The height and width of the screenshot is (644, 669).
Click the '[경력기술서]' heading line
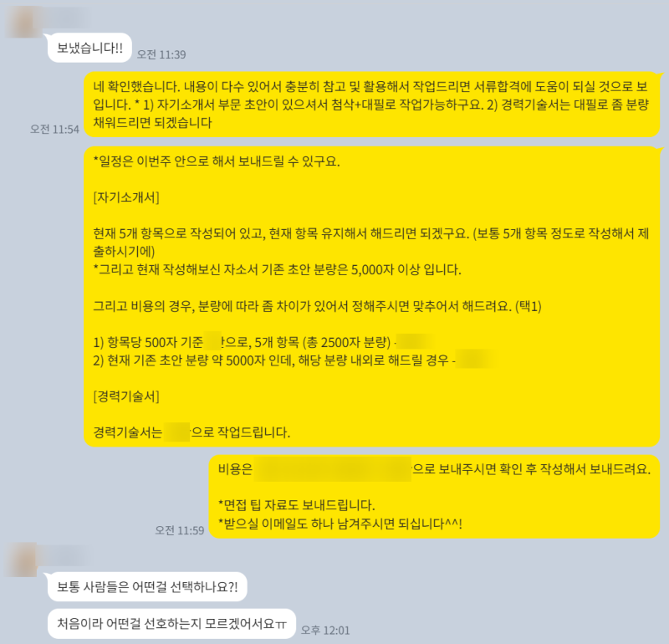126,396
